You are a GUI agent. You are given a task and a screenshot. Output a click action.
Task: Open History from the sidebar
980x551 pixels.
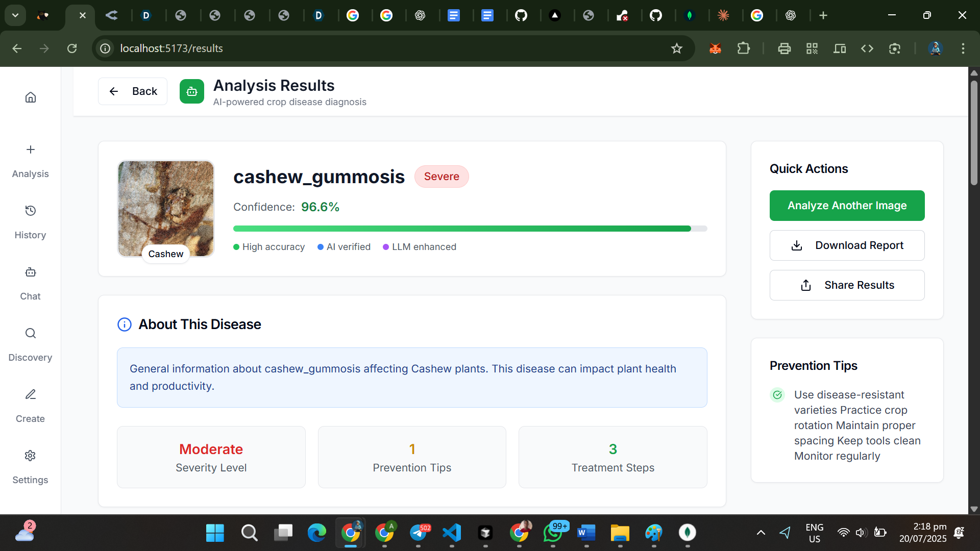31,211
